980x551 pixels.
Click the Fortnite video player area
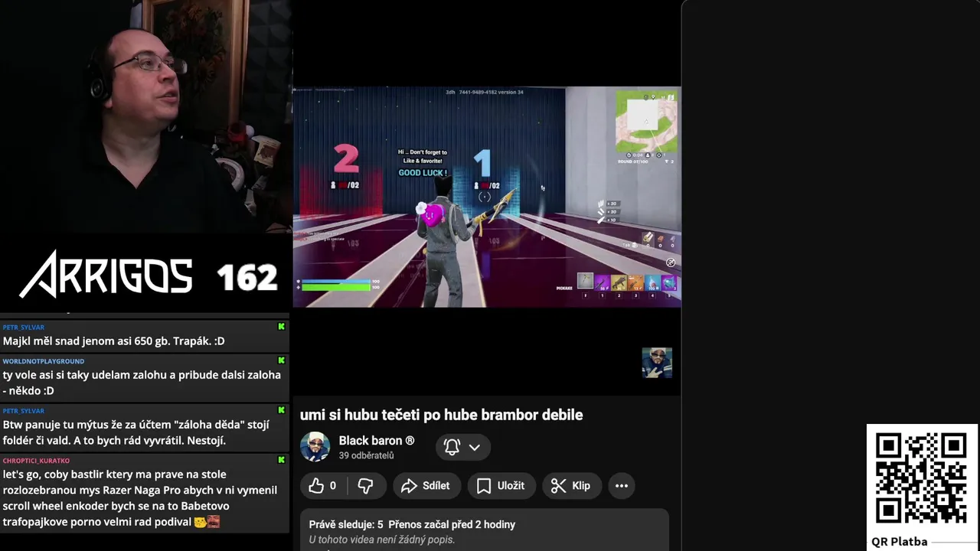click(x=487, y=197)
